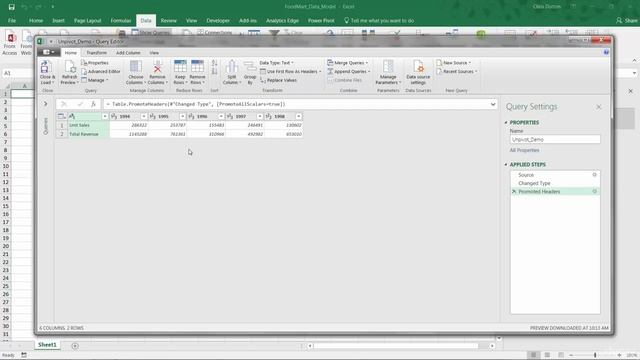The width and height of the screenshot is (640, 360).
Task: Open the Recent Sources dropdown
Action: pos(457,71)
